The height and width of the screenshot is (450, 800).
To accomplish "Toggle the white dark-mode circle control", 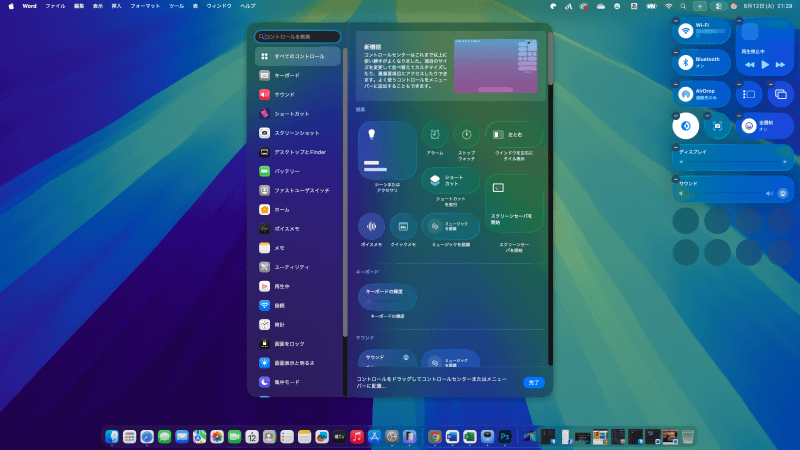I will point(686,126).
